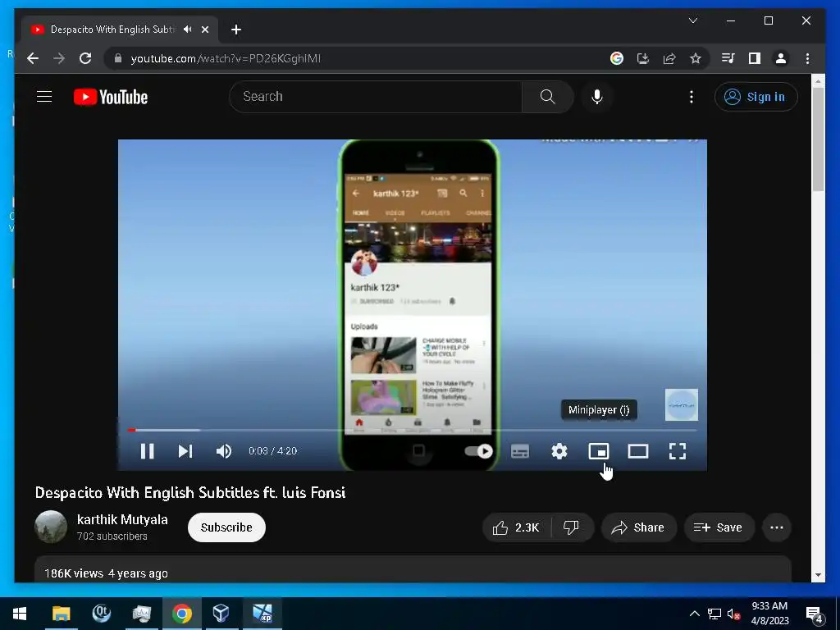This screenshot has height=630, width=840.
Task: Skip to the next video
Action: 185,451
